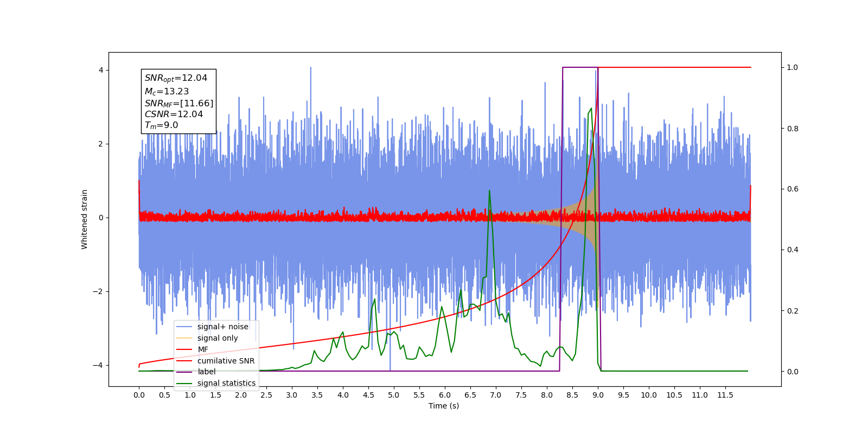Click the 'Time (s)' x-axis label
Image resolution: width=868 pixels, height=434 pixels.
(x=444, y=406)
